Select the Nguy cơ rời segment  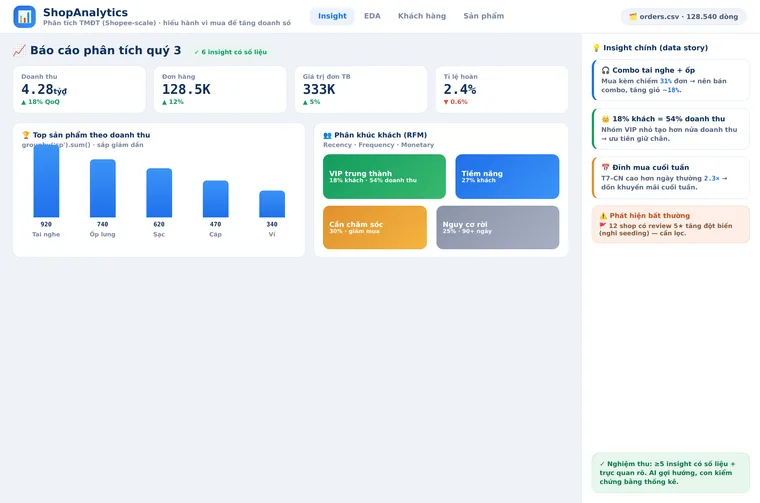pos(498,227)
